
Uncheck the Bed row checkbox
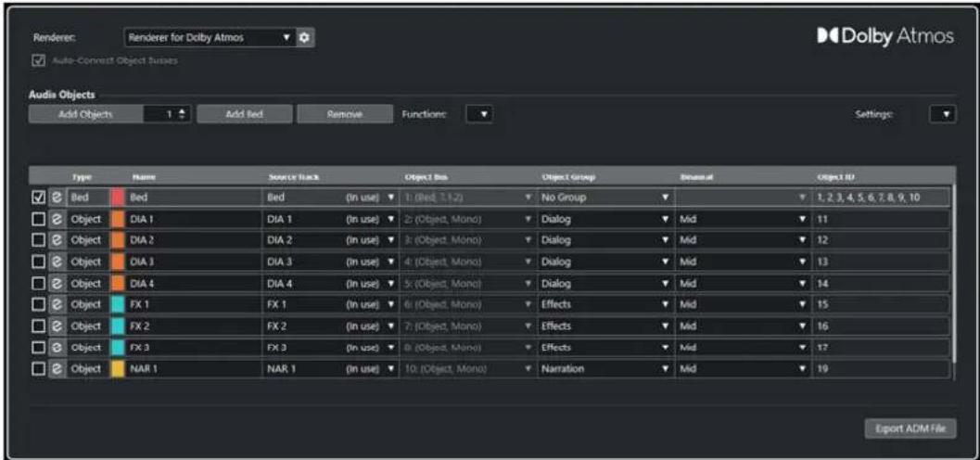(x=39, y=198)
